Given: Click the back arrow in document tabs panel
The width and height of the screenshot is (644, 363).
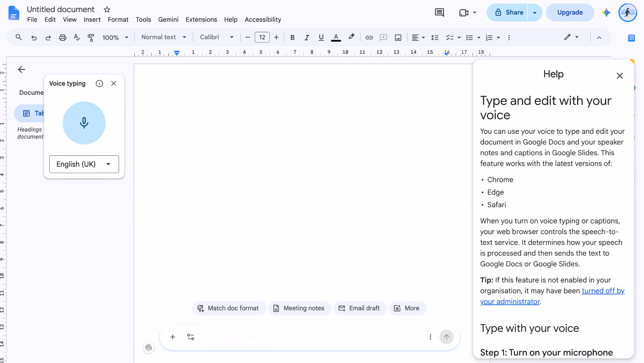Looking at the screenshot, I should [x=21, y=69].
